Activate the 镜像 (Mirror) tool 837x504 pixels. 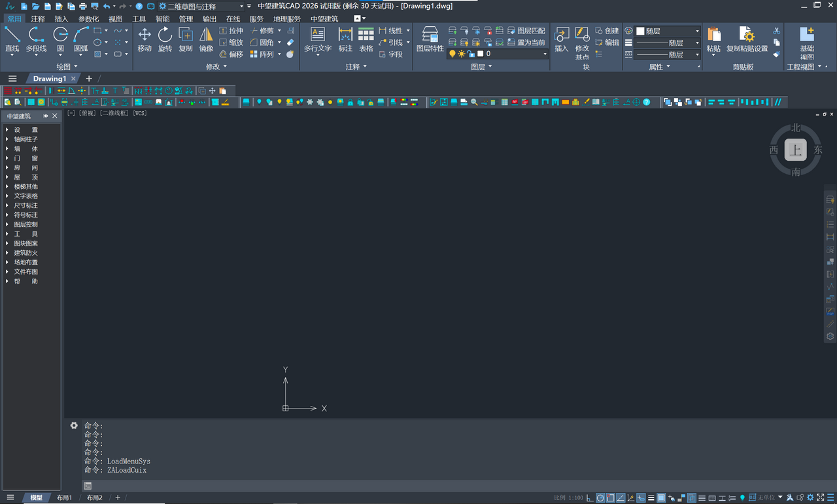tap(206, 39)
